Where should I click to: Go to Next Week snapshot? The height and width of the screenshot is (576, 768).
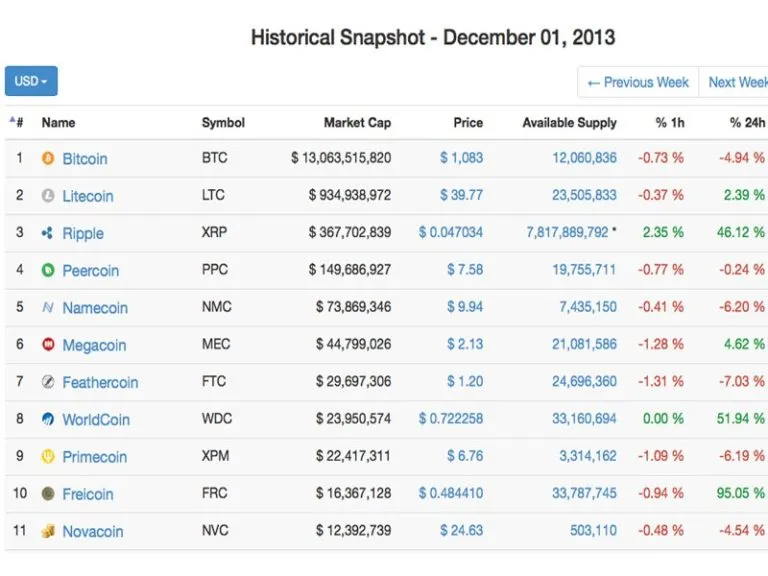click(734, 82)
